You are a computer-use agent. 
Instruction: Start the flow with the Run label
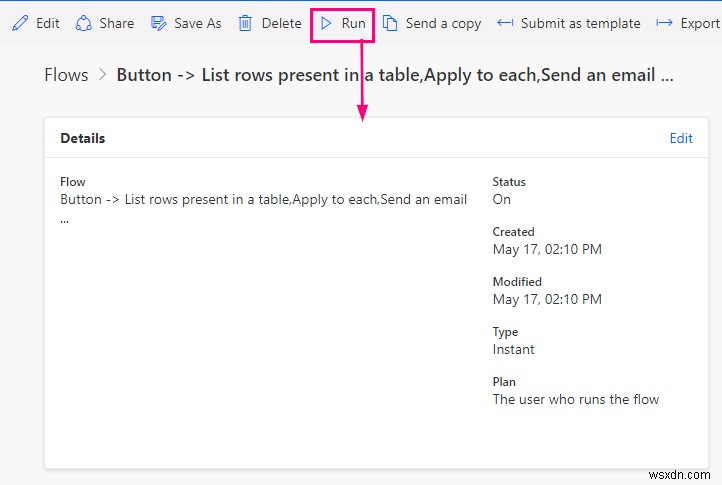pos(353,23)
